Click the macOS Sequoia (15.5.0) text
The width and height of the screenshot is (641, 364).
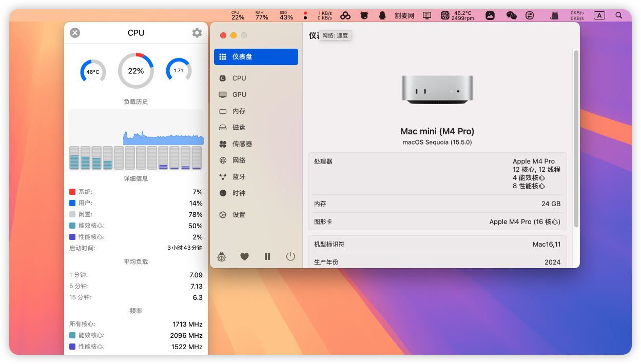[x=437, y=143]
